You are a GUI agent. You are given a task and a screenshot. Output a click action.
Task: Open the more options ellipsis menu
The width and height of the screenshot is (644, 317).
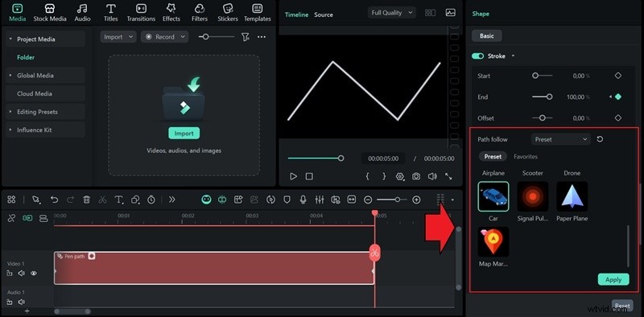click(x=262, y=37)
